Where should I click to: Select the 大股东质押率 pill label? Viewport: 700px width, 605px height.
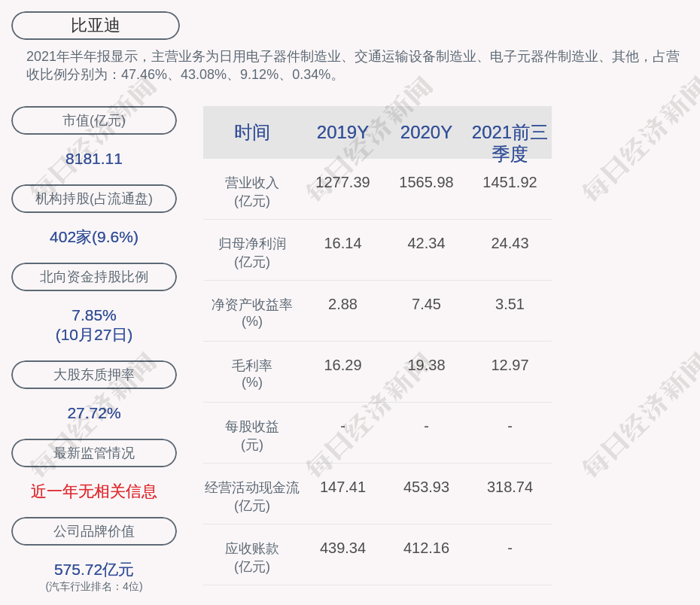(x=94, y=375)
